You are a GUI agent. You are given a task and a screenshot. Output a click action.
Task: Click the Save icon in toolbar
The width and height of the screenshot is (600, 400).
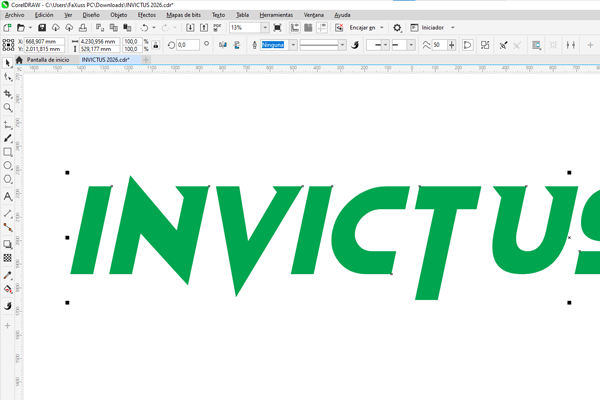[x=41, y=28]
